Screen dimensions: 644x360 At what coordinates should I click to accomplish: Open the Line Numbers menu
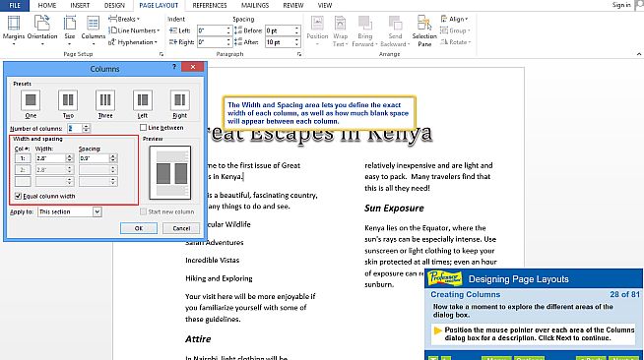(x=134, y=30)
